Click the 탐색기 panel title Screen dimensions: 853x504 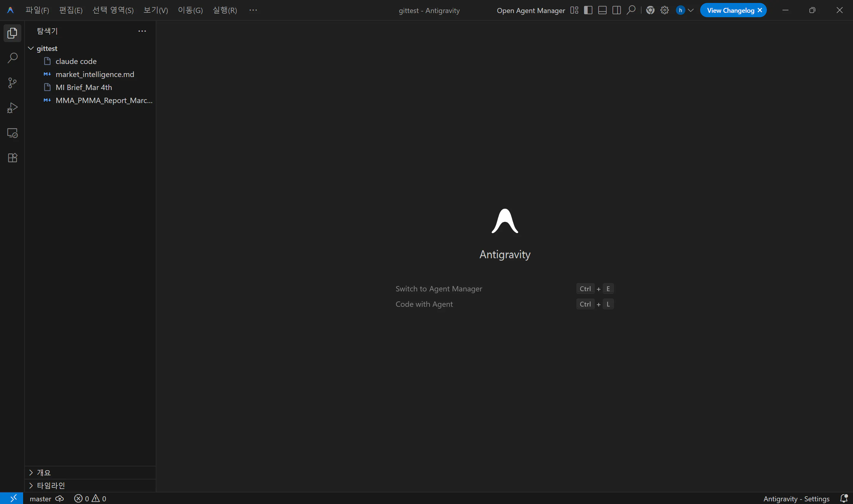pyautogui.click(x=47, y=31)
